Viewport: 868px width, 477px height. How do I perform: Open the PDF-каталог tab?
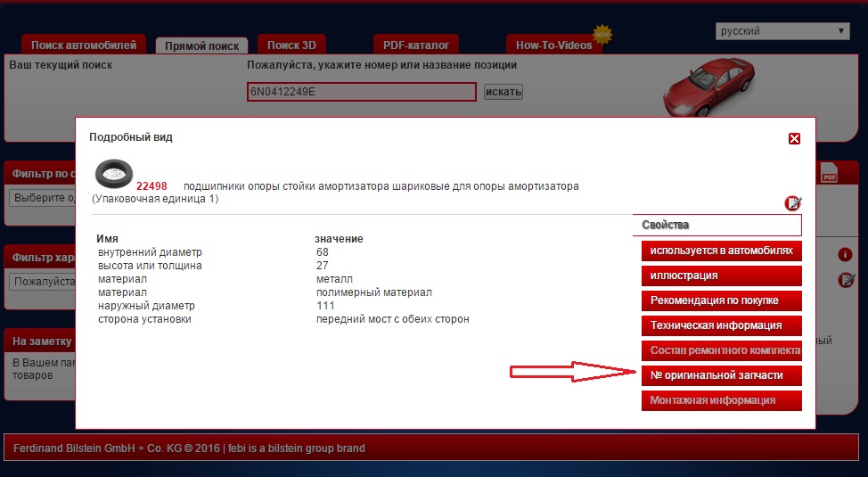point(416,45)
